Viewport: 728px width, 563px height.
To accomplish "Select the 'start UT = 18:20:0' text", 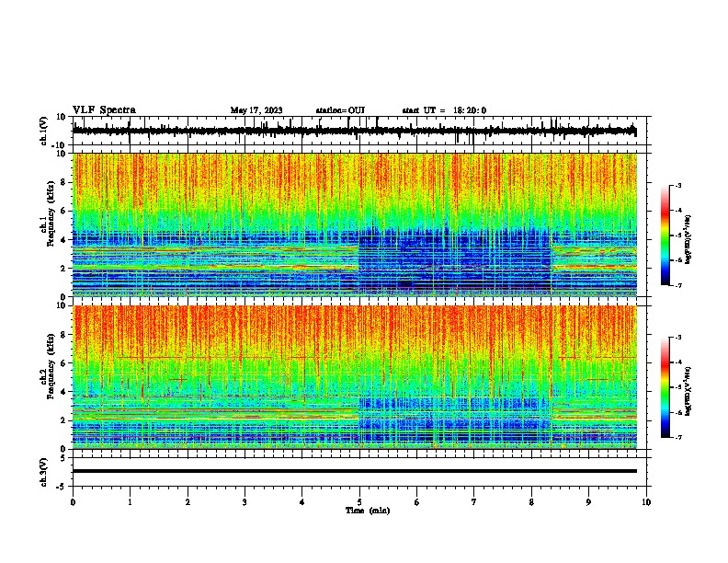I will coord(444,110).
